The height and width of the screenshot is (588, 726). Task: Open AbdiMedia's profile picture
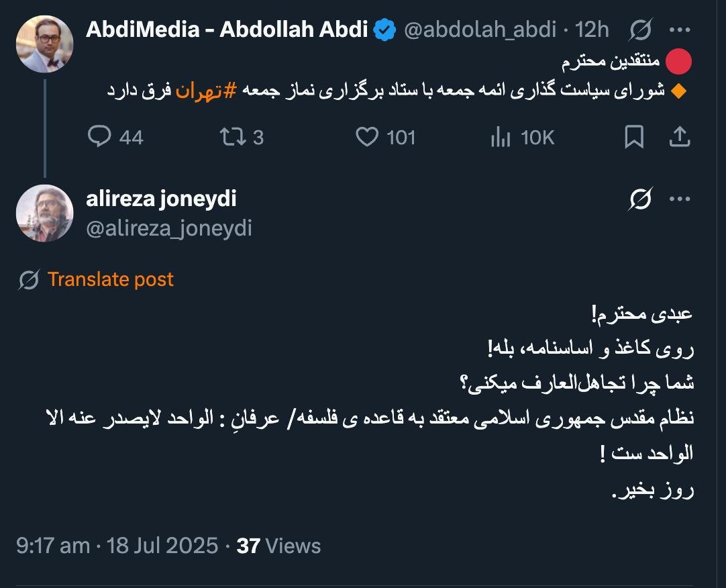[x=44, y=44]
